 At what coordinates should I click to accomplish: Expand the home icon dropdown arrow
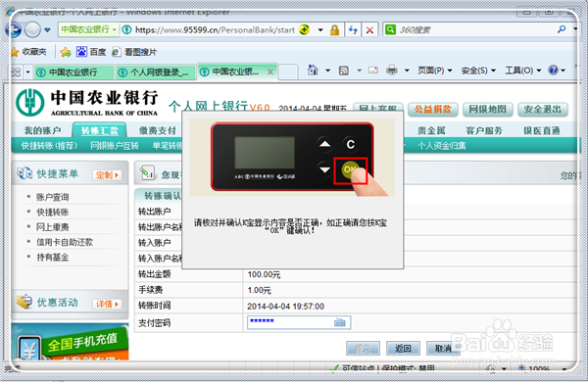(327, 71)
